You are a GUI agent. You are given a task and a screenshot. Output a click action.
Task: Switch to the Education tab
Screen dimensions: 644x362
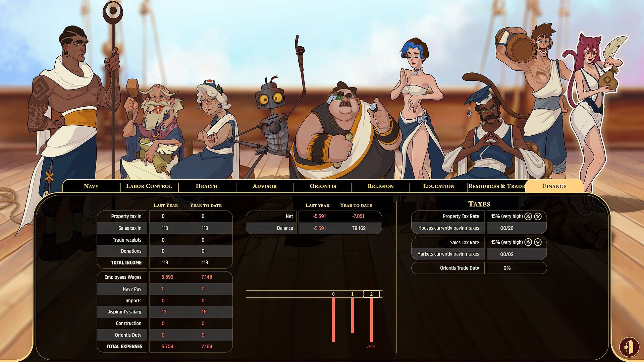[438, 186]
